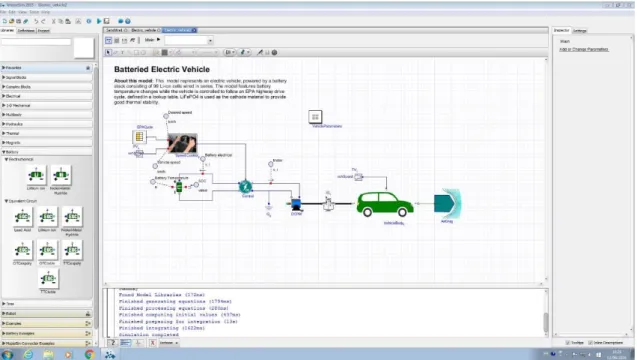Click the first model view icon
This screenshot has height=360, width=637.
pyautogui.click(x=108, y=40)
